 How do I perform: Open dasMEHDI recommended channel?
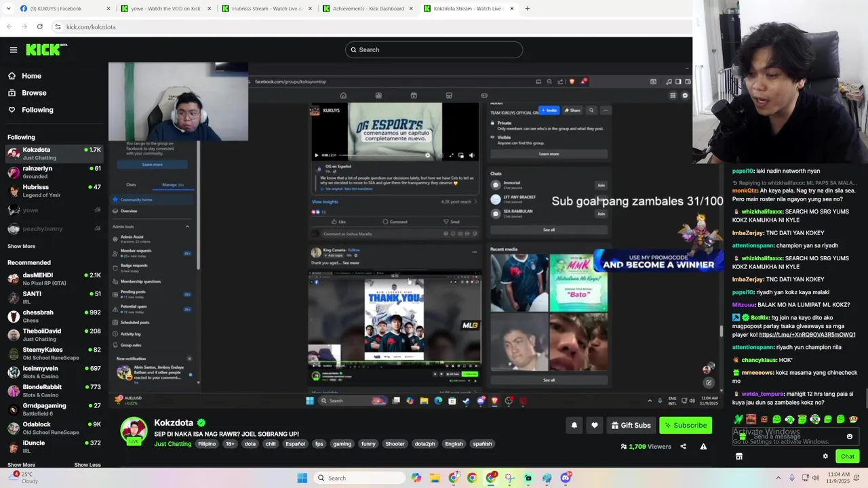(54, 279)
